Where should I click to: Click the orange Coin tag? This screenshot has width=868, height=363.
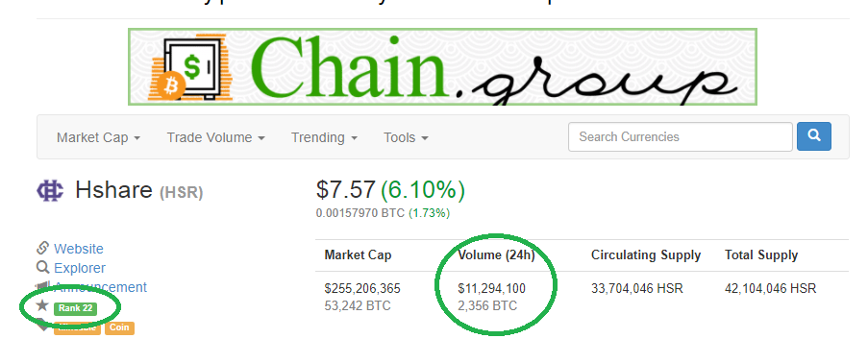(x=119, y=327)
